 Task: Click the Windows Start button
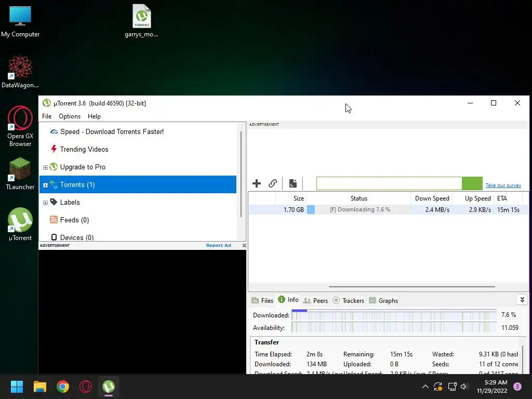tap(17, 387)
